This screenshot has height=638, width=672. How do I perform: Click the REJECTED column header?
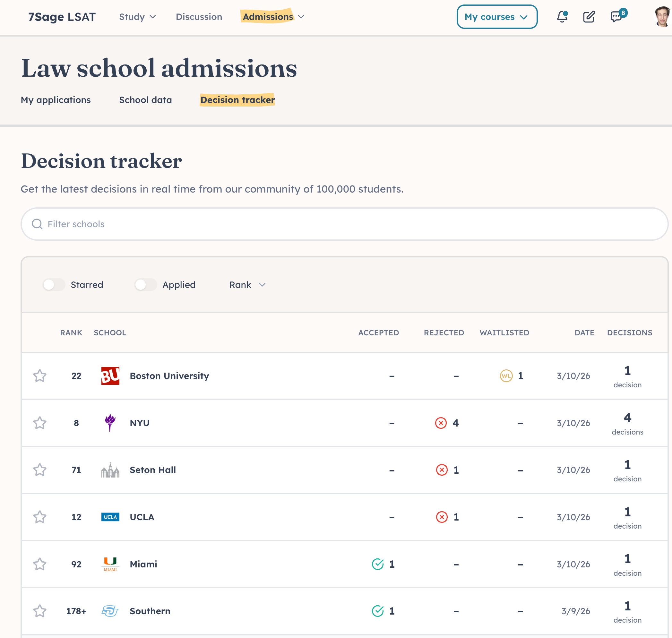click(x=444, y=332)
